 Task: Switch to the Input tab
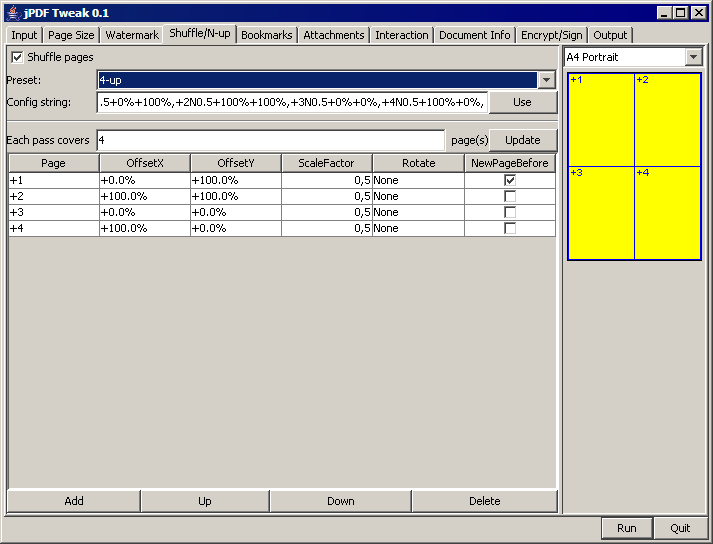point(24,35)
